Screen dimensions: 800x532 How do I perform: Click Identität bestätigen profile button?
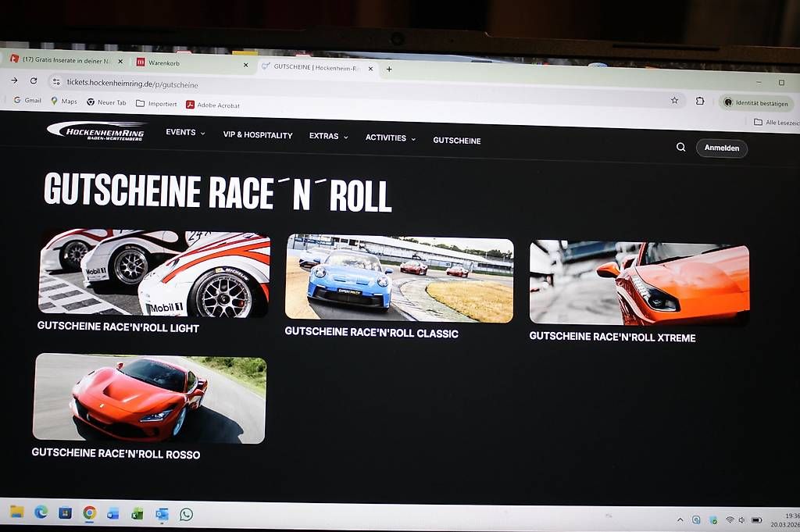pos(756,102)
